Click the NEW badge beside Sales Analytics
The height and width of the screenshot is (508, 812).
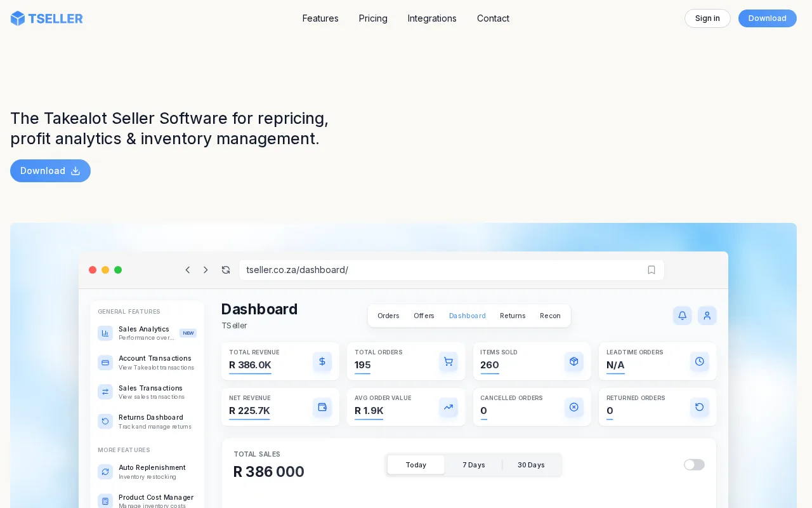pyautogui.click(x=188, y=333)
